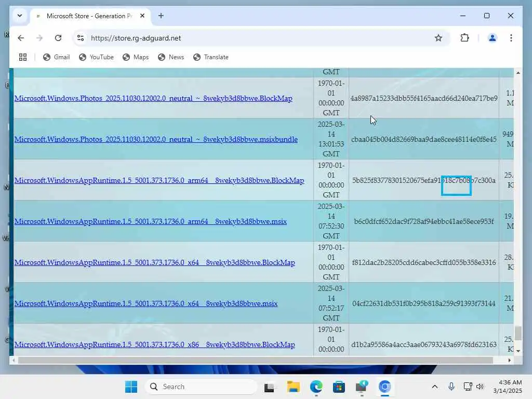Expand the tab search dropdown
The height and width of the screenshot is (399, 532).
click(20, 16)
